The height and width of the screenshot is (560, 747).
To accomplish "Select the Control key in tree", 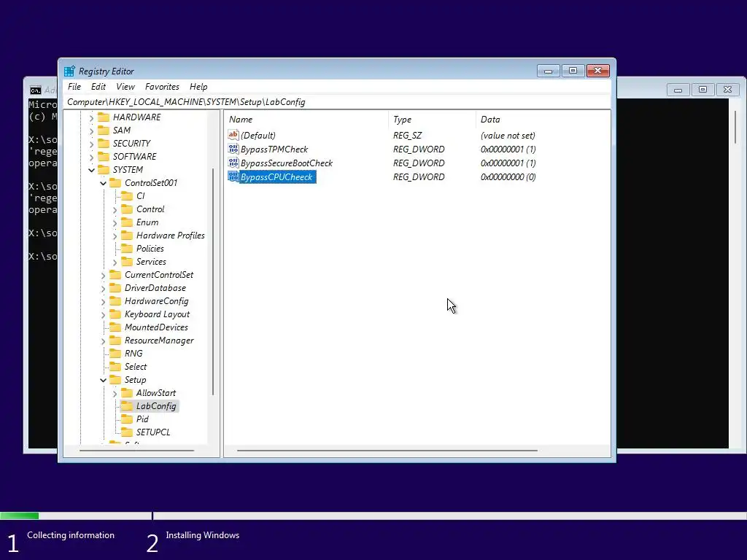I will (x=150, y=209).
